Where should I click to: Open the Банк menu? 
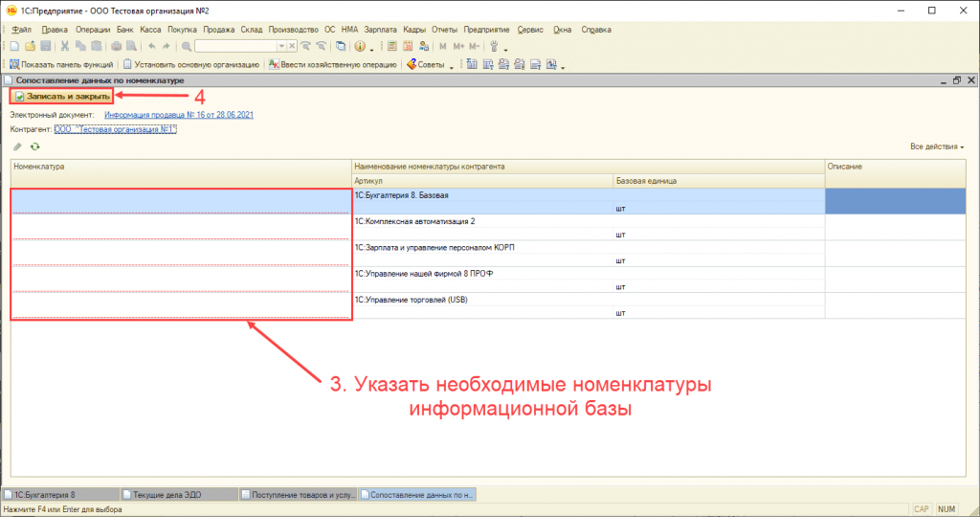(125, 30)
